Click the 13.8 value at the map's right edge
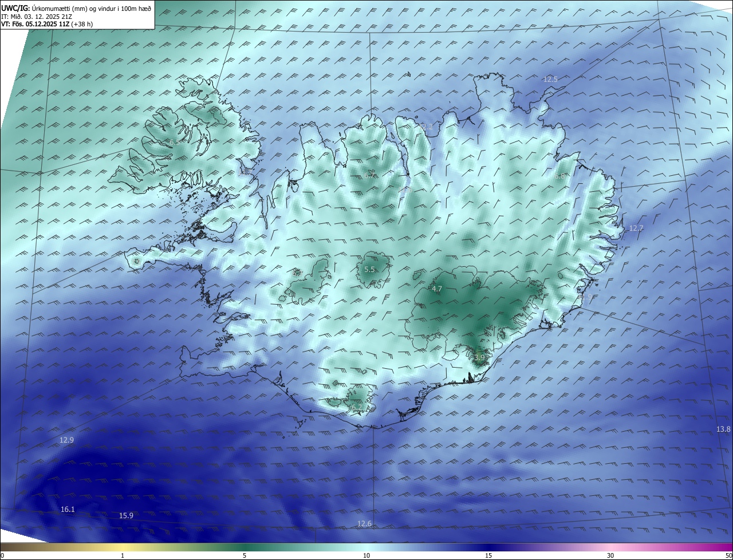The image size is (733, 560). 724,429
